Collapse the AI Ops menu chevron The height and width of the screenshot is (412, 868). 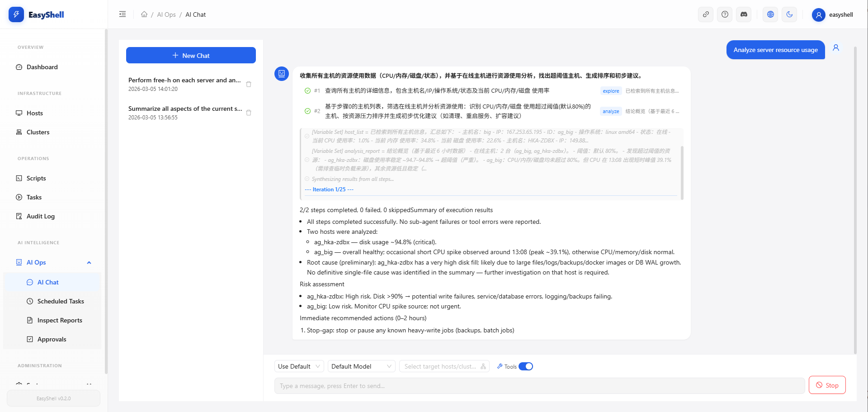[89, 262]
